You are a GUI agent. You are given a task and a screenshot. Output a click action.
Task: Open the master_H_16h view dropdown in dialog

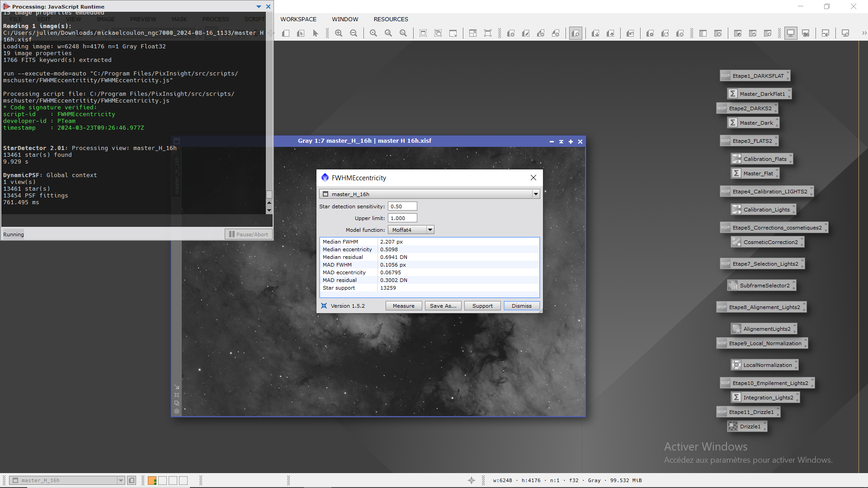click(x=536, y=194)
